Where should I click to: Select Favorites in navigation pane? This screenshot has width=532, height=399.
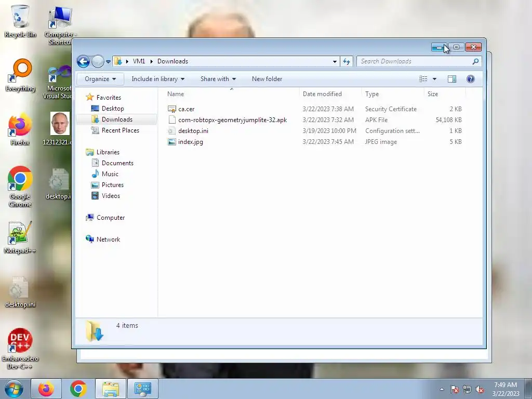coord(109,98)
